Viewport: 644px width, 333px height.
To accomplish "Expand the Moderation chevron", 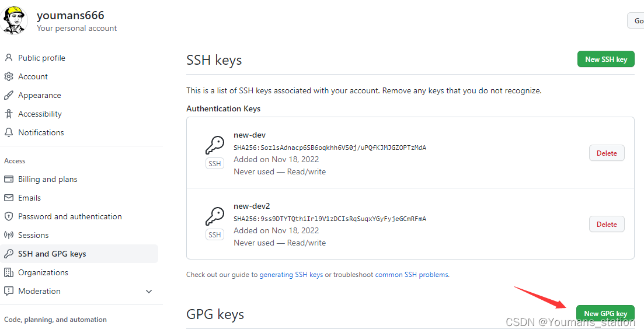I will (x=149, y=291).
